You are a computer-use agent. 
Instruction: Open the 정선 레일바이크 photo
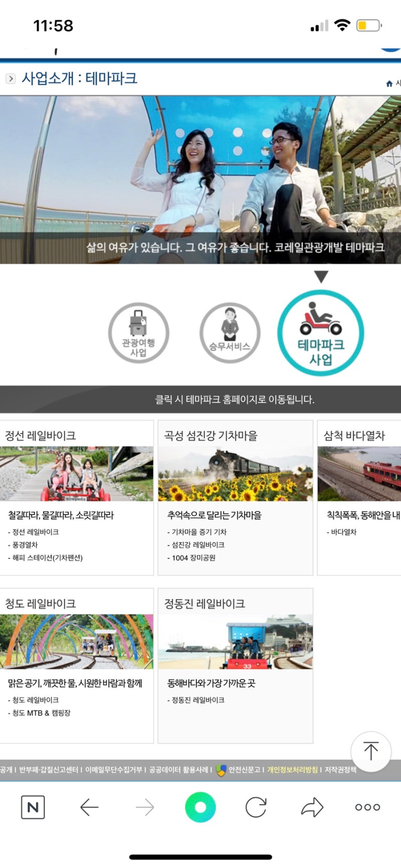(77, 474)
